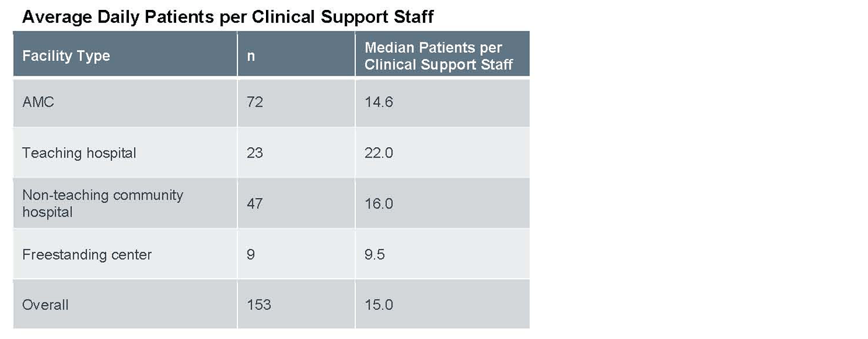Select the Teaching hospital cell
Viewport: 868px width, 339px height.
pyautogui.click(x=79, y=153)
